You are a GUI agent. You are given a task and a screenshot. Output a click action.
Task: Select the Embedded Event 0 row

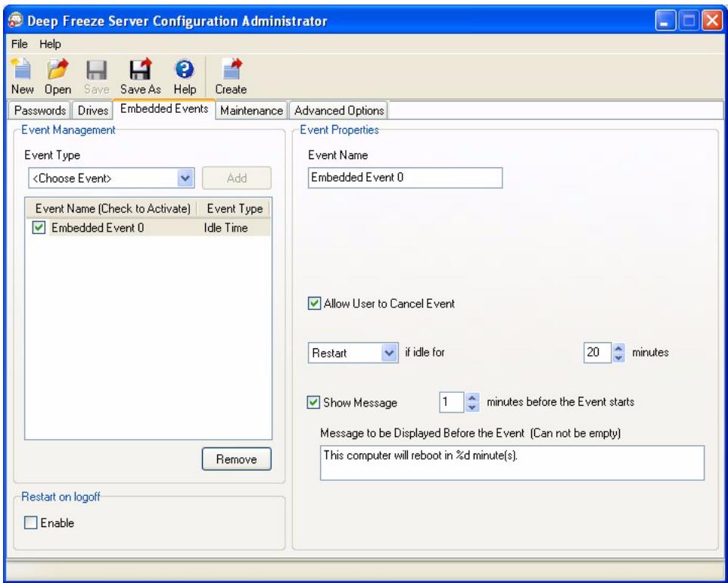[148, 228]
